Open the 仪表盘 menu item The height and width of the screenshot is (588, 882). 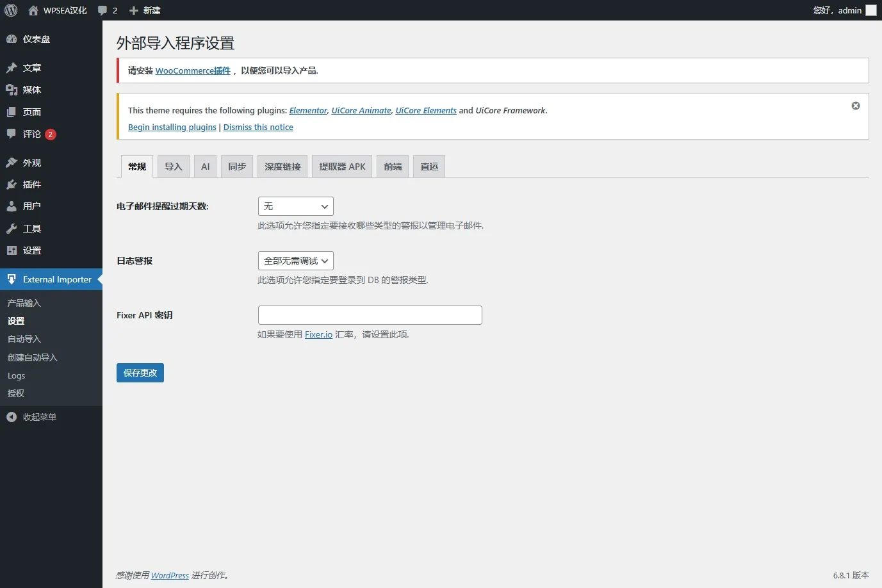point(51,39)
